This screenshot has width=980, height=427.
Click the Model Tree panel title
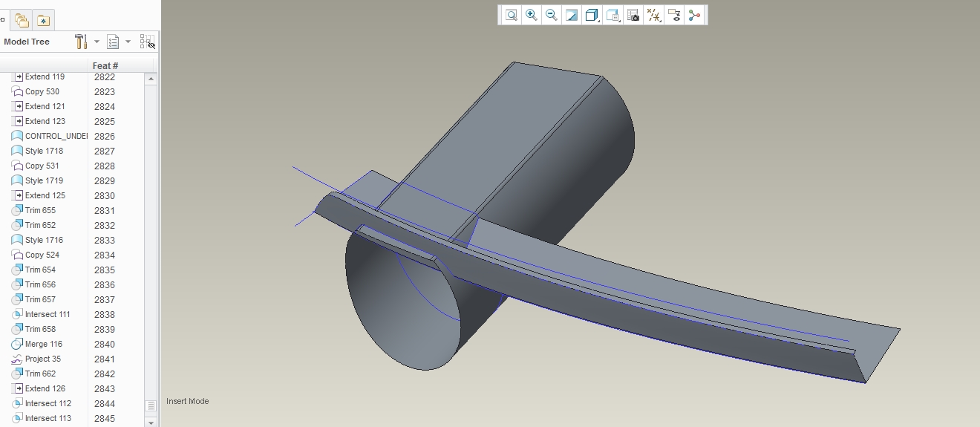(x=27, y=42)
